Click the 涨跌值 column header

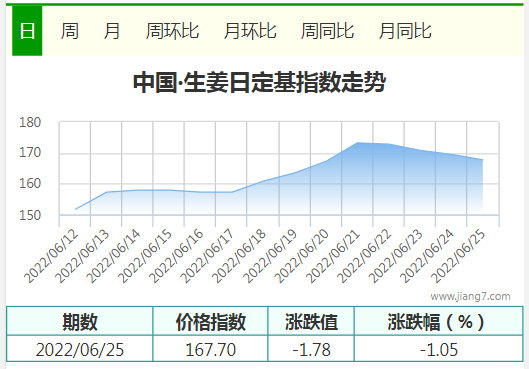coord(311,321)
